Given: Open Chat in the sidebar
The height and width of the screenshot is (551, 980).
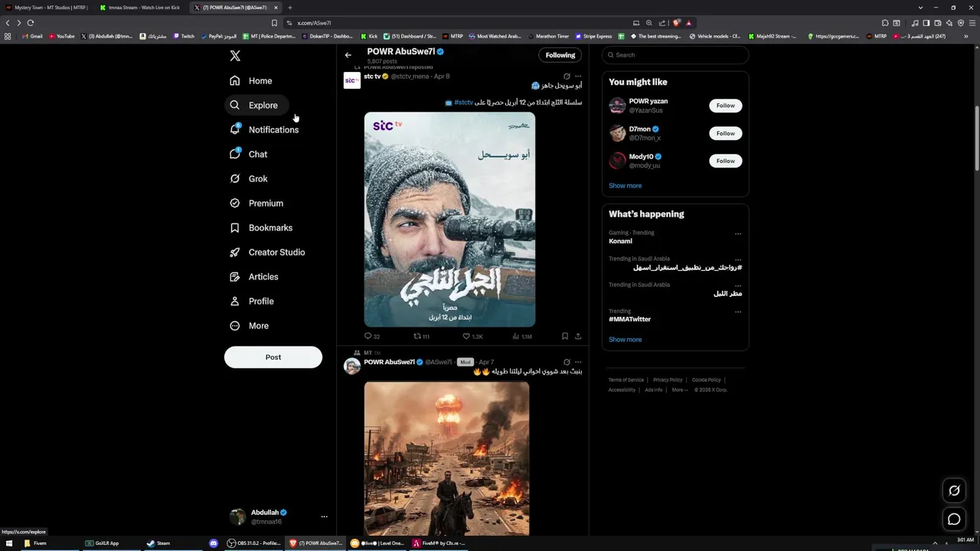Looking at the screenshot, I should click(x=247, y=154).
